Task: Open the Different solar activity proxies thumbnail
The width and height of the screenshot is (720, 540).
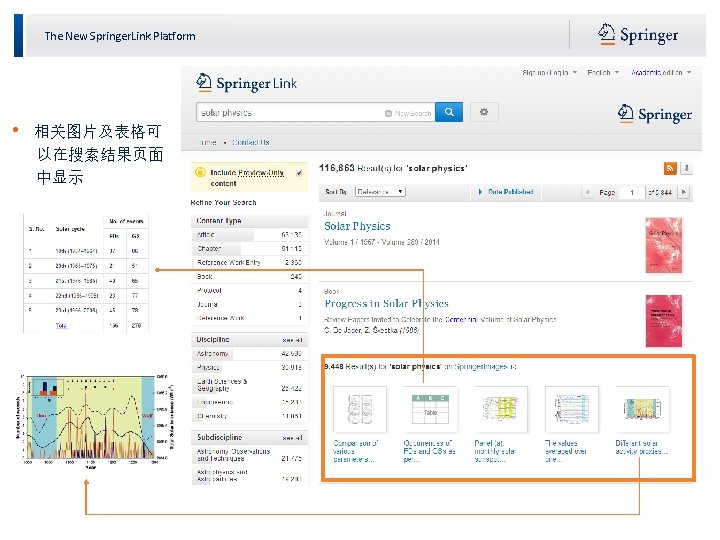Action: 642,409
